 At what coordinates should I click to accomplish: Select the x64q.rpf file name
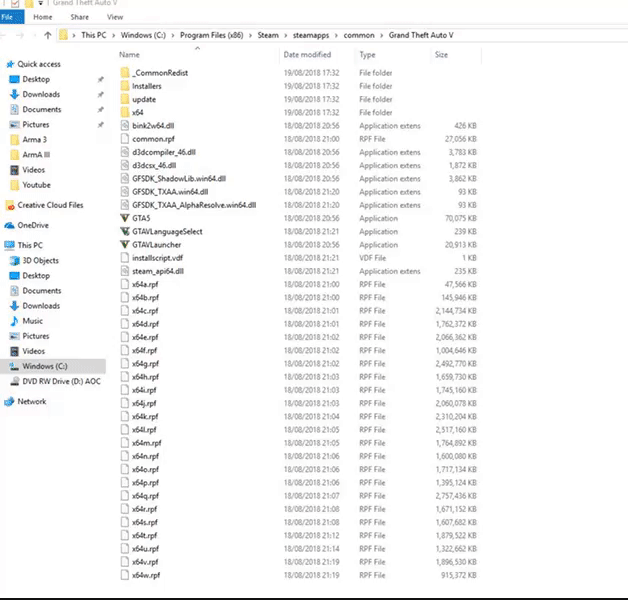(145, 496)
